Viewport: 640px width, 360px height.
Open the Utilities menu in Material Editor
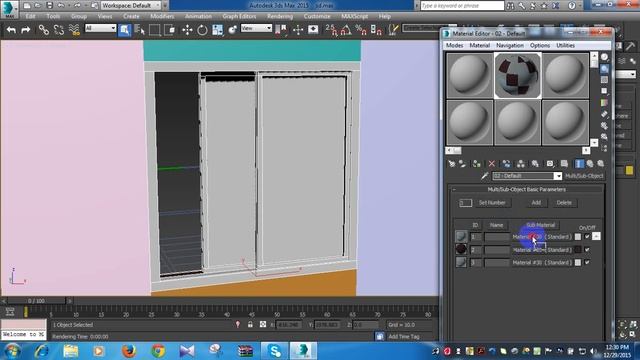tap(565, 45)
